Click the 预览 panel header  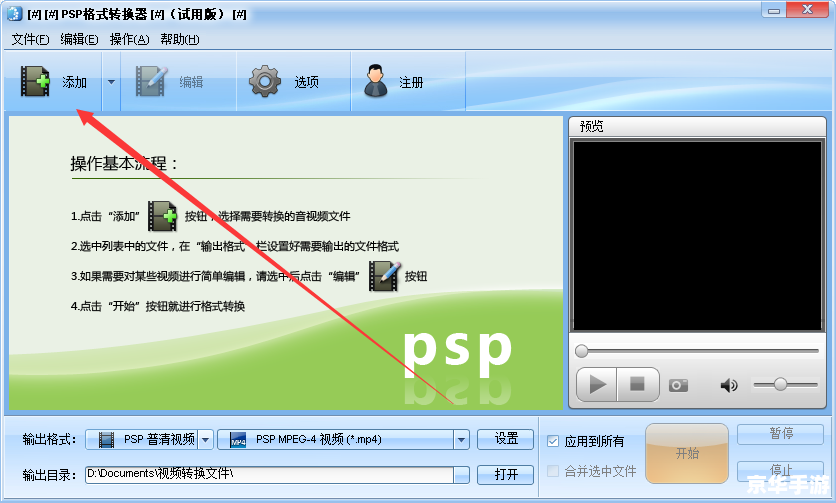(697, 126)
